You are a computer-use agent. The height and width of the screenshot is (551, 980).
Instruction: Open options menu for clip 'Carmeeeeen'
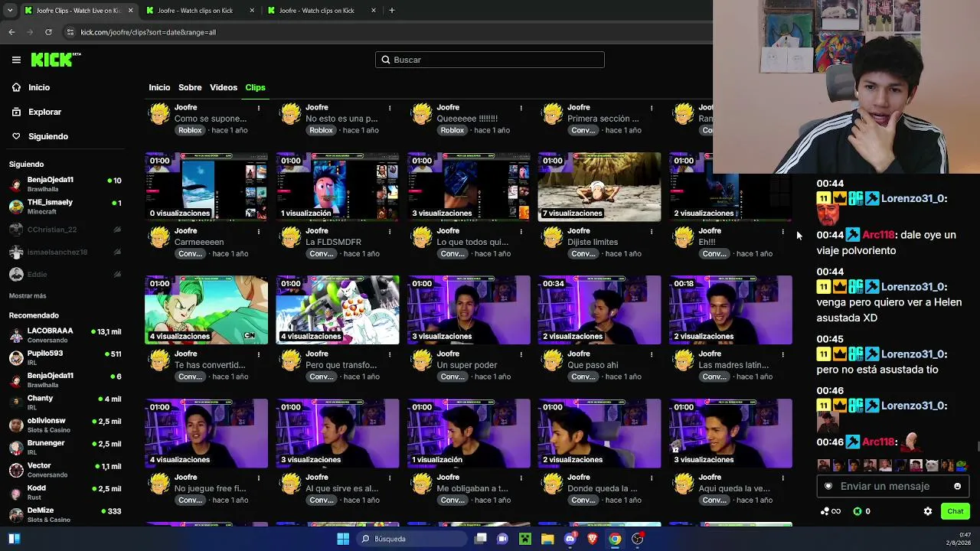[259, 231]
